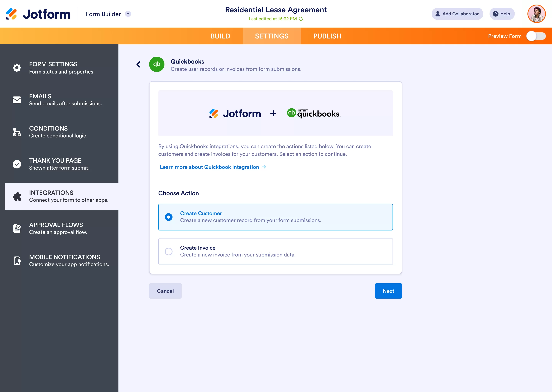Toggle the Preview Form switch
Viewport: 552px width, 392px height.
pos(536,36)
